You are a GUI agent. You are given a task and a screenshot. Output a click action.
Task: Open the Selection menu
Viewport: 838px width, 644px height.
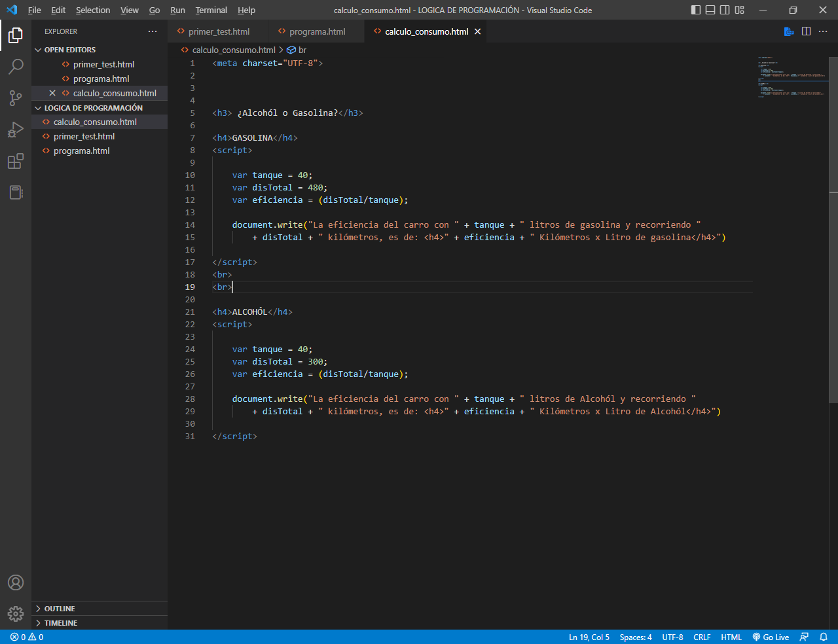(93, 10)
